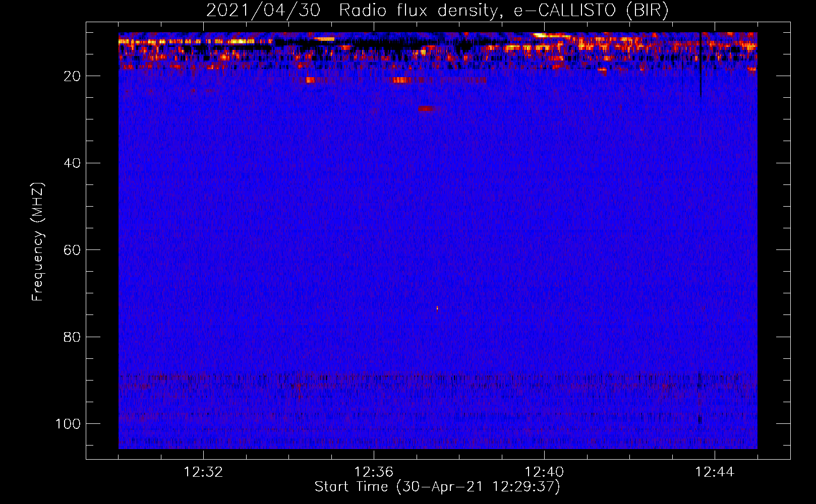Click the 60 MHz frequency tick label
The height and width of the screenshot is (504, 816).
[72, 250]
